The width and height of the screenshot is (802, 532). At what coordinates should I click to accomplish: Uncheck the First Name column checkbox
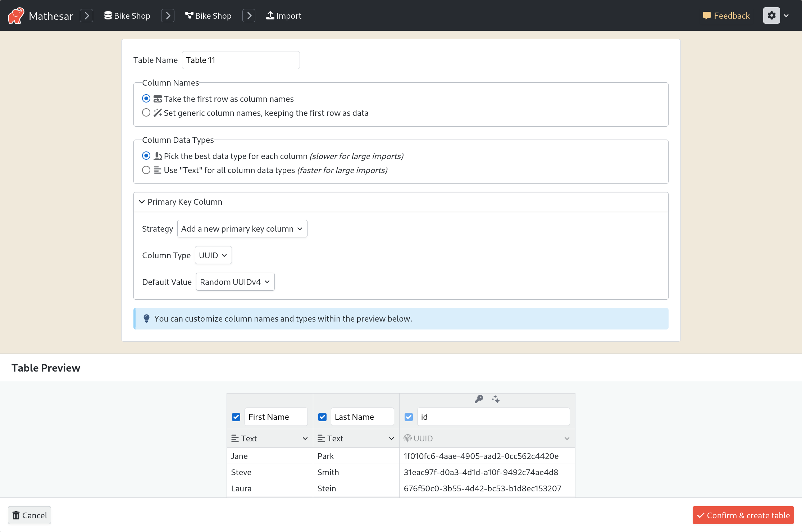[236, 417]
